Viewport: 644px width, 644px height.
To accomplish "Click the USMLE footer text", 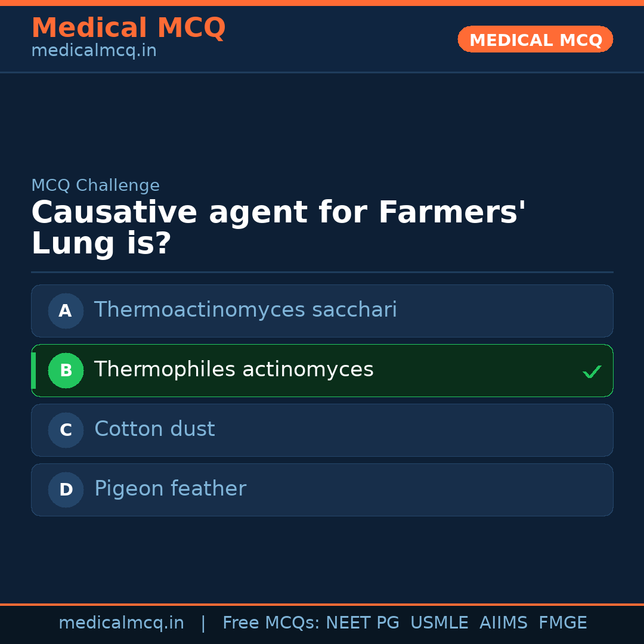I will tap(439, 623).
